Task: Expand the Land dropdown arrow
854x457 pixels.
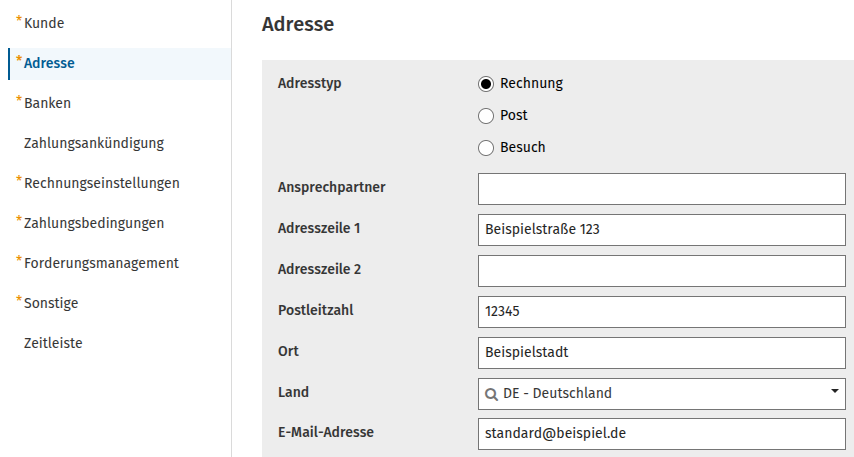Action: (834, 391)
